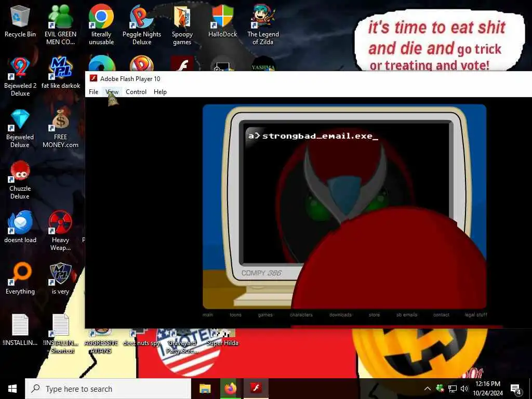Open the File menu in Flash Player

click(94, 92)
